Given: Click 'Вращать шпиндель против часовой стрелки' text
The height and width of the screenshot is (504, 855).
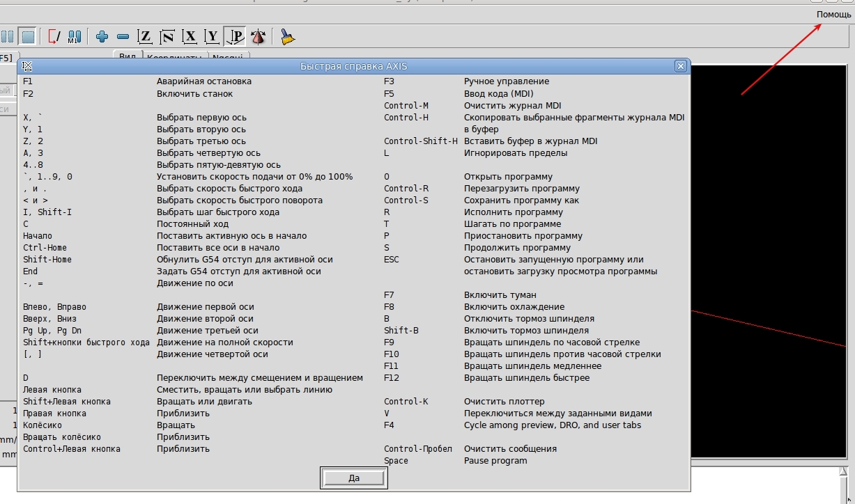Looking at the screenshot, I should click(x=563, y=354).
